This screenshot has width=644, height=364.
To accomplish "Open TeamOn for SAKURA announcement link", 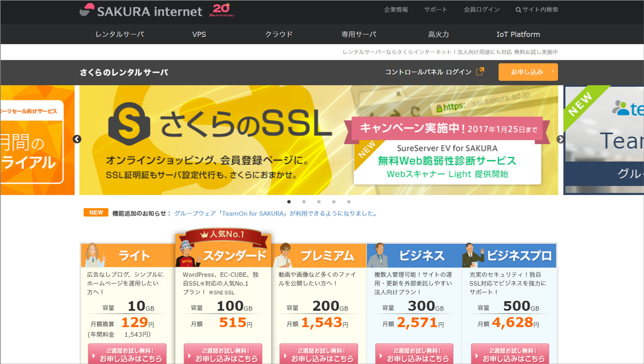I will 276,213.
